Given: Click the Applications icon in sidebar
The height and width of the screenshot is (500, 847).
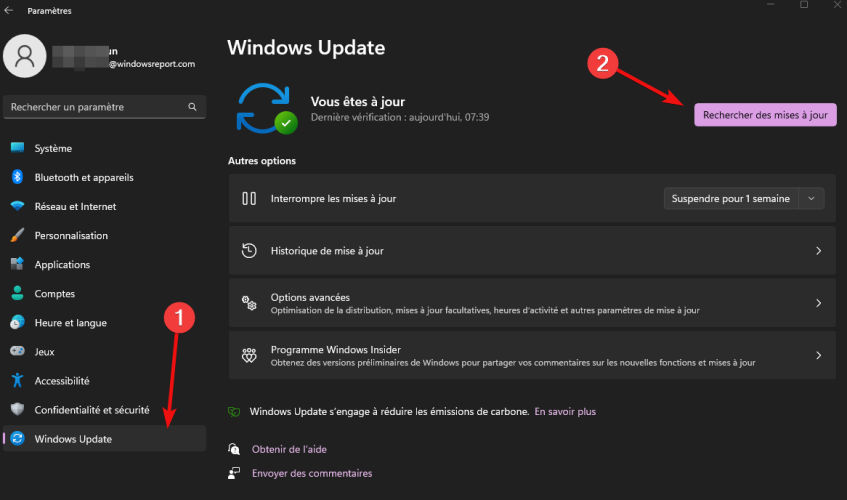Looking at the screenshot, I should pyautogui.click(x=17, y=264).
